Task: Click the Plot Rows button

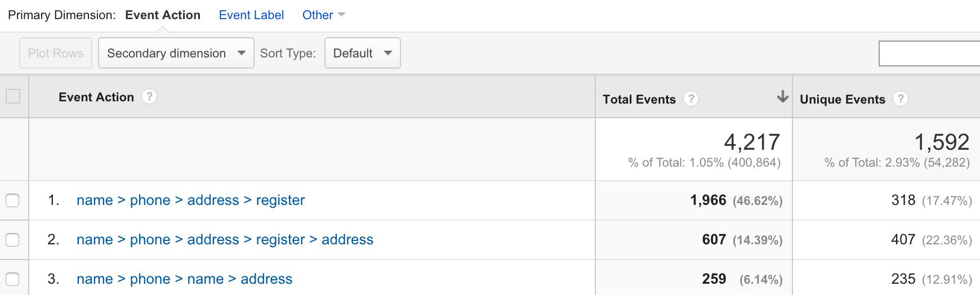Action: pos(56,53)
